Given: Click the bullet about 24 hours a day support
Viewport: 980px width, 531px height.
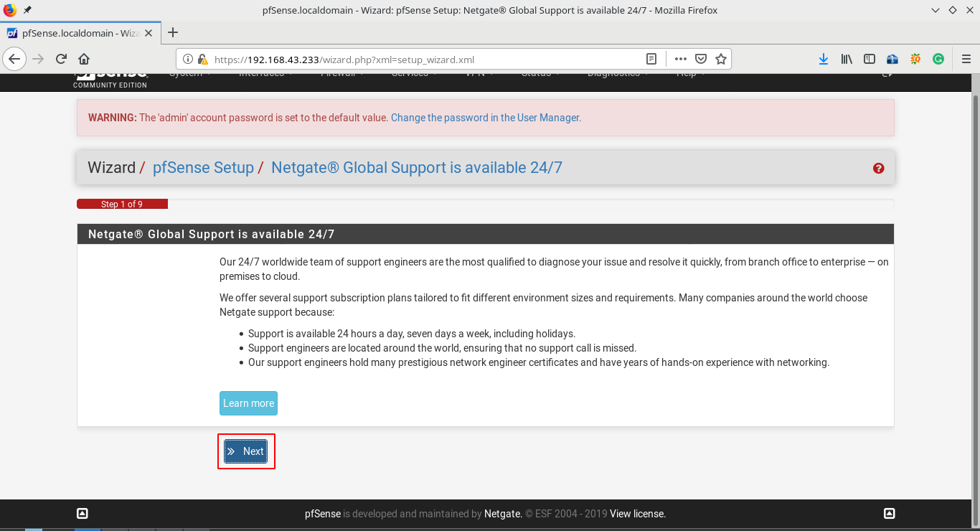Looking at the screenshot, I should pyautogui.click(x=412, y=334).
